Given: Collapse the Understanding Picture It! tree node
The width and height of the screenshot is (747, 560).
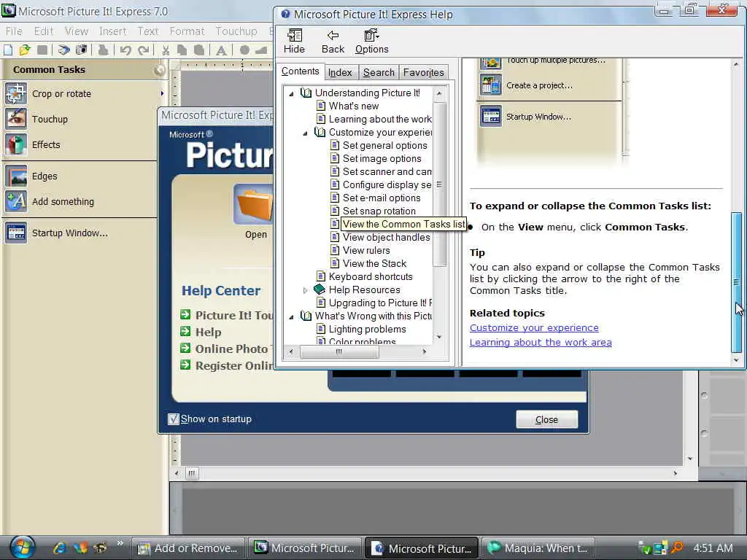Looking at the screenshot, I should click(x=291, y=94).
